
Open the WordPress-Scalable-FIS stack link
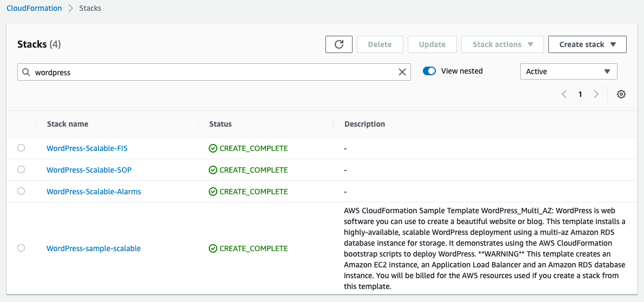(x=87, y=148)
